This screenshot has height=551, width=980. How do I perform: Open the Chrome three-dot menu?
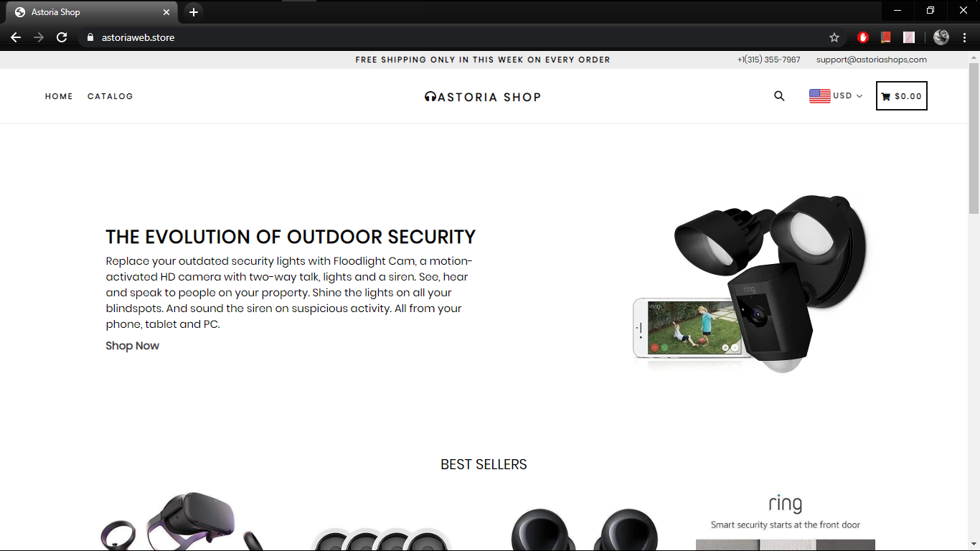964,37
